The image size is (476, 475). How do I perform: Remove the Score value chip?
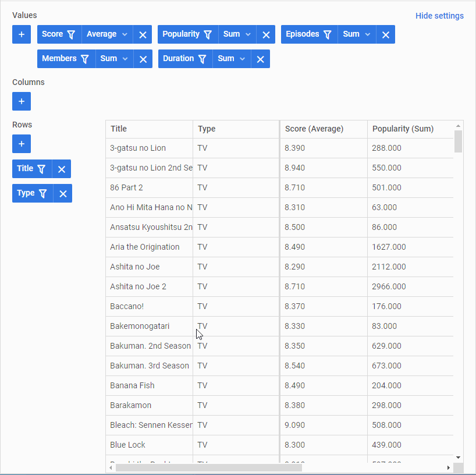(x=143, y=34)
